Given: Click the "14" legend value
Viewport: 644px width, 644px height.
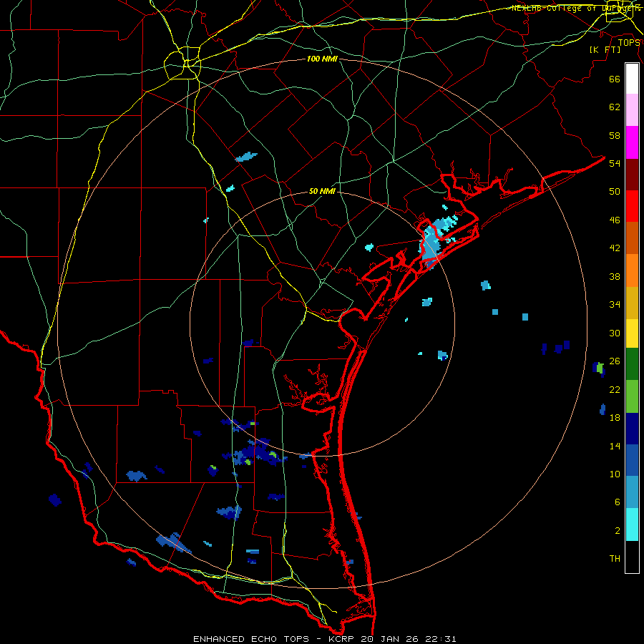Looking at the screenshot, I should pyautogui.click(x=615, y=446).
